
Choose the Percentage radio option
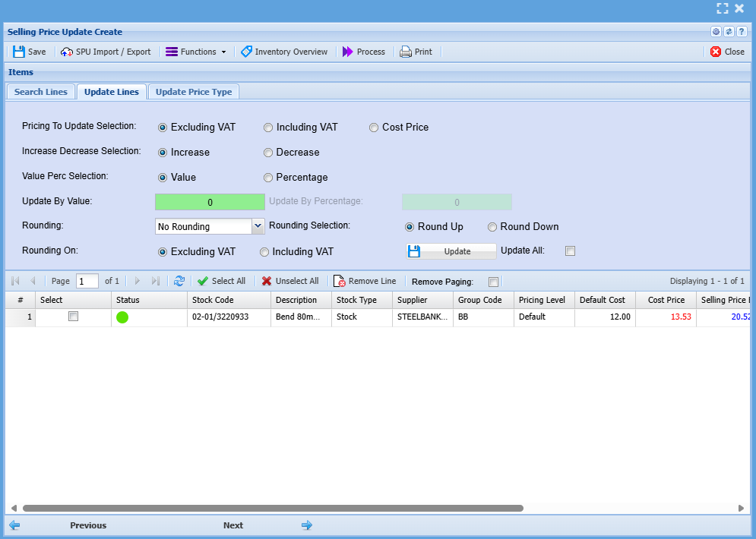pyautogui.click(x=268, y=178)
